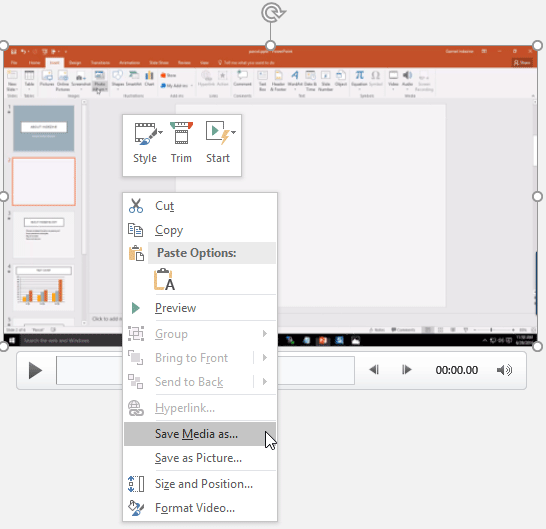Image resolution: width=546 pixels, height=529 pixels.
Task: Step the video back one frame
Action: [x=374, y=369]
